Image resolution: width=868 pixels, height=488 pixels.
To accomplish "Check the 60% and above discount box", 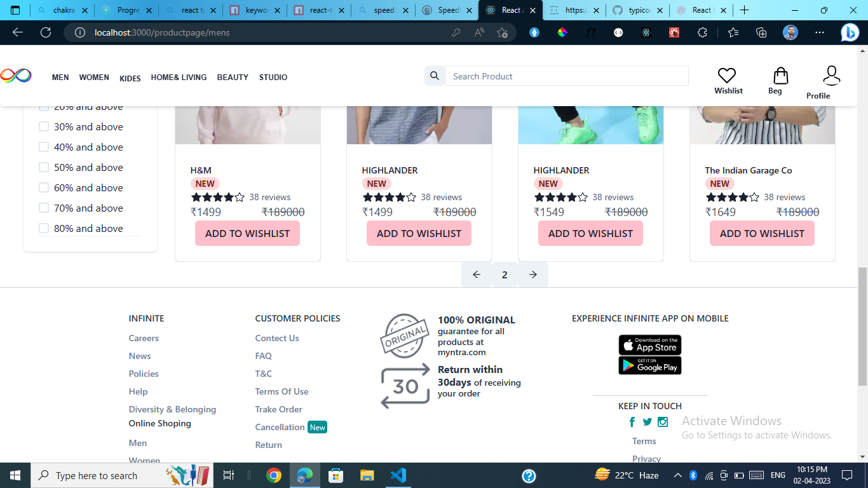I will pyautogui.click(x=44, y=187).
